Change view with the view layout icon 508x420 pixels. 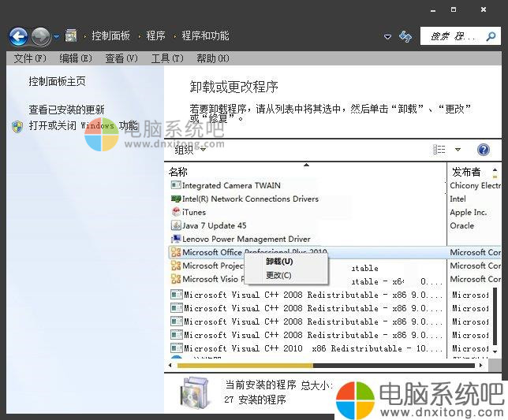(439, 150)
